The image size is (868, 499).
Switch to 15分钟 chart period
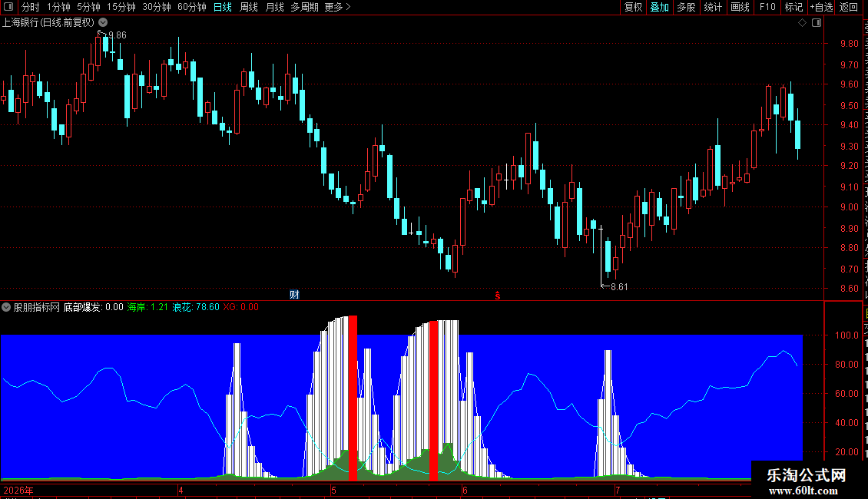[x=121, y=7]
